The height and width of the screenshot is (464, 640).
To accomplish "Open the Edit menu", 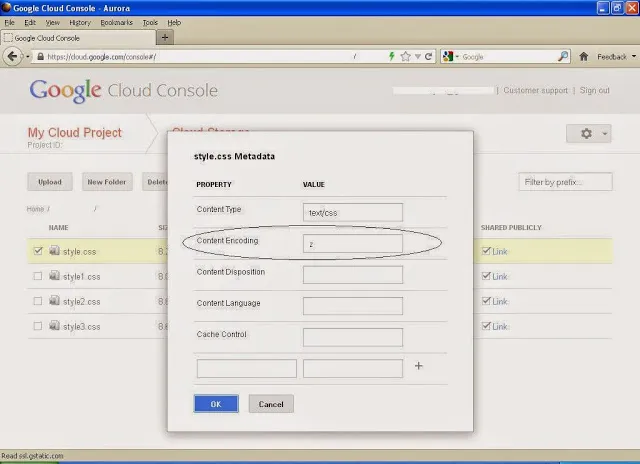I will pos(30,22).
